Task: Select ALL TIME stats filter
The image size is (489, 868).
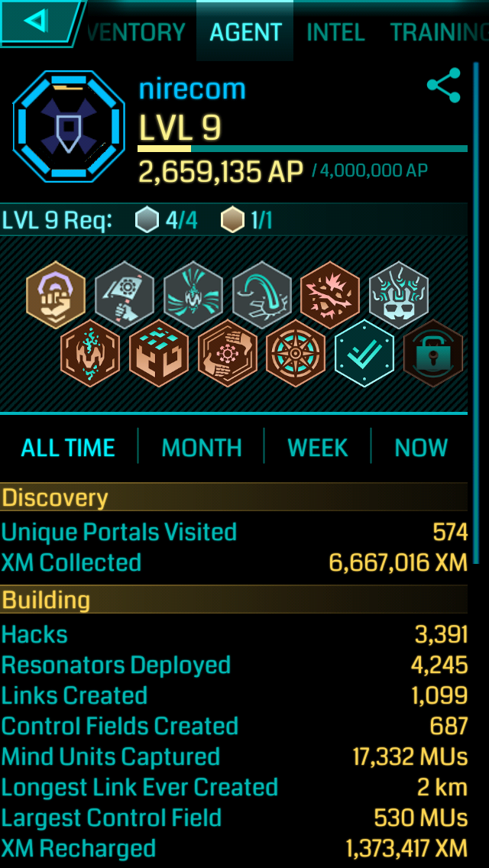Action: [68, 447]
